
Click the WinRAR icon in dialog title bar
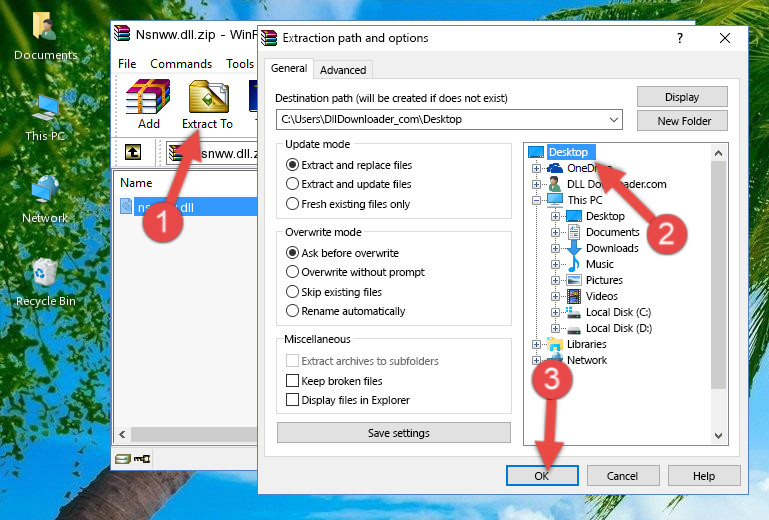pyautogui.click(x=269, y=38)
